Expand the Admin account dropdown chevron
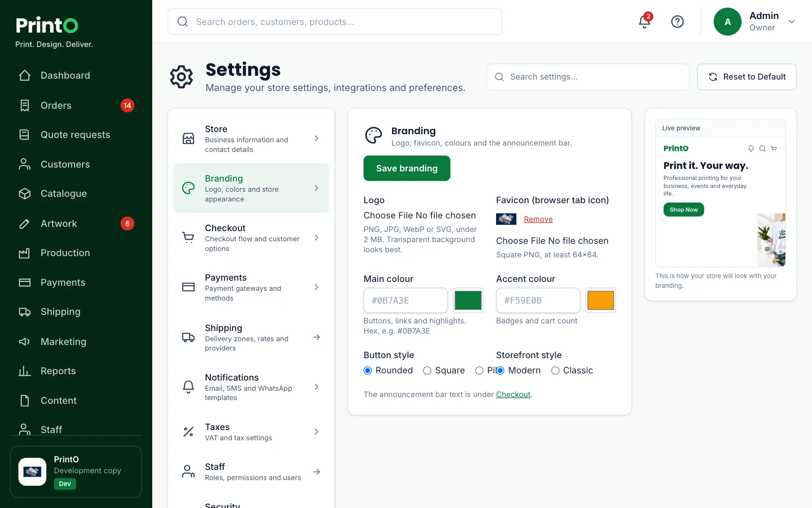Screen dimensions: 812x508 (x=792, y=22)
